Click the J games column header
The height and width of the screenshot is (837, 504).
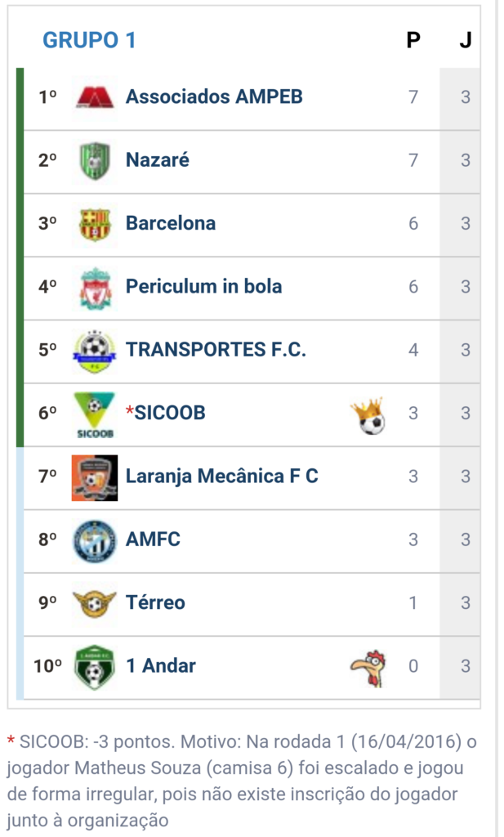click(465, 40)
